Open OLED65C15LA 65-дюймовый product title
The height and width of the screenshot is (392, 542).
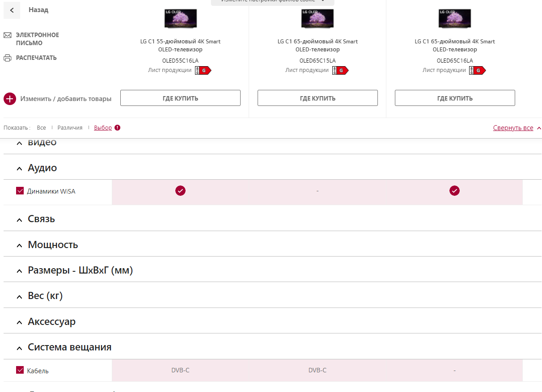318,46
